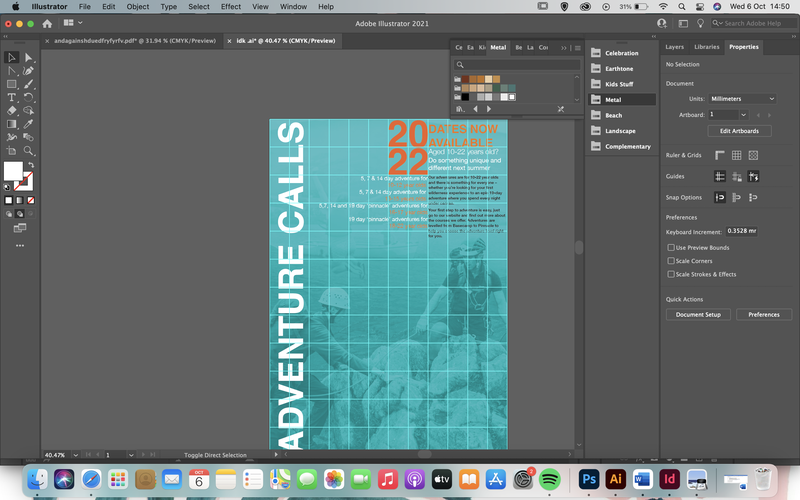Choose the Eyedropper tool

click(x=29, y=124)
